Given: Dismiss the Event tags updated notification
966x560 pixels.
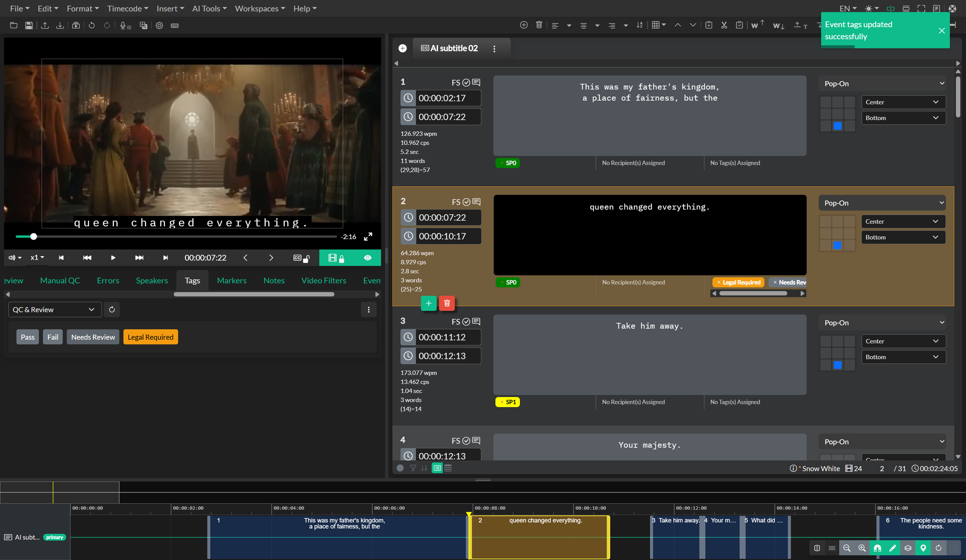Looking at the screenshot, I should coord(942,31).
